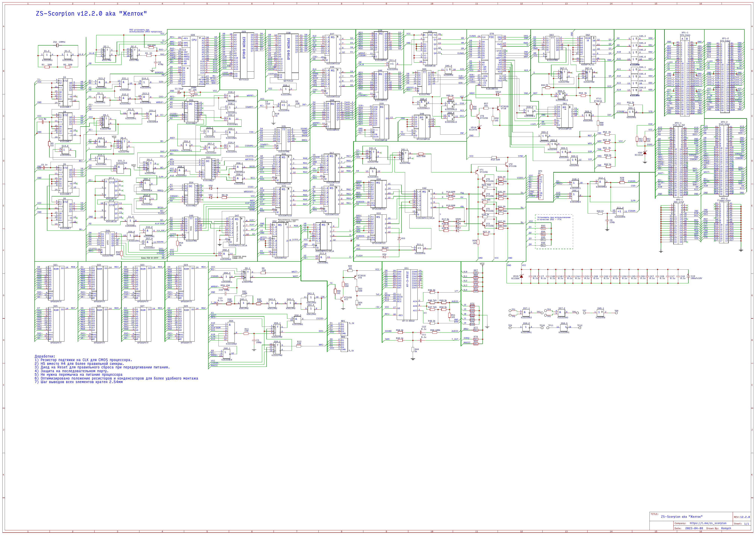Open the https://t.me/zs_scorpion link
This screenshot has height=535, width=756.
click(x=708, y=523)
